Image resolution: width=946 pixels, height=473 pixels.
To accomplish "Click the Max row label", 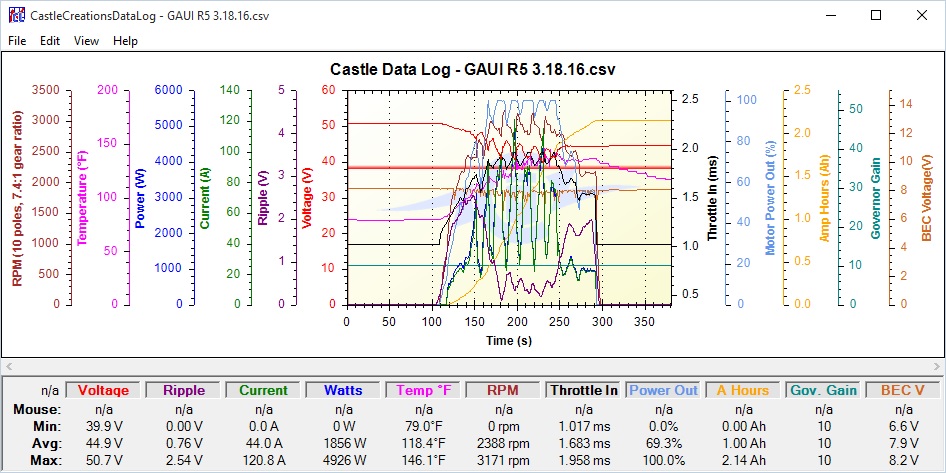I will (x=46, y=460).
